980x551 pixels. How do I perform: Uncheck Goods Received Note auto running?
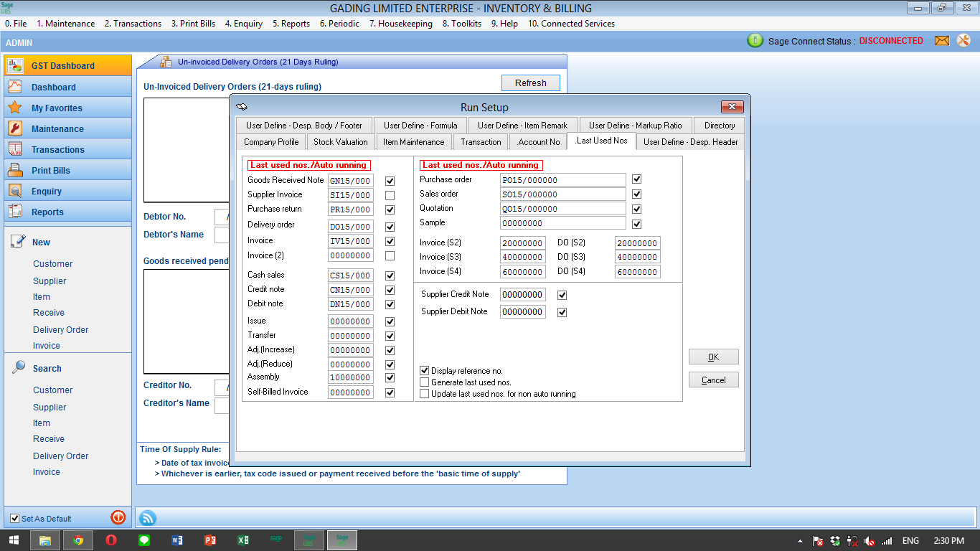click(x=390, y=181)
